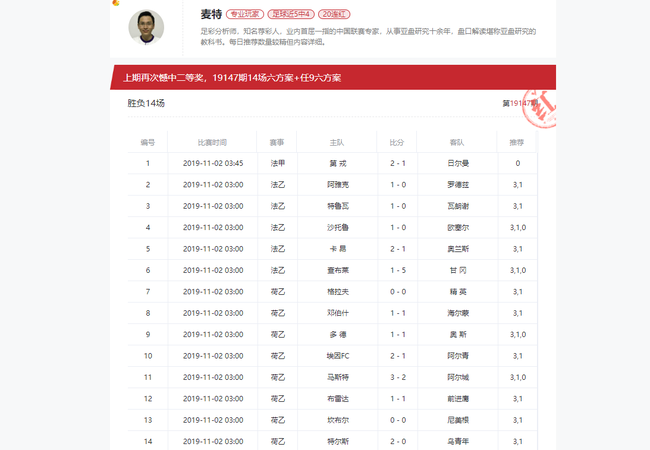650x450 pixels.
Task: Click away team 甘冈 in row 6
Action: tap(458, 270)
